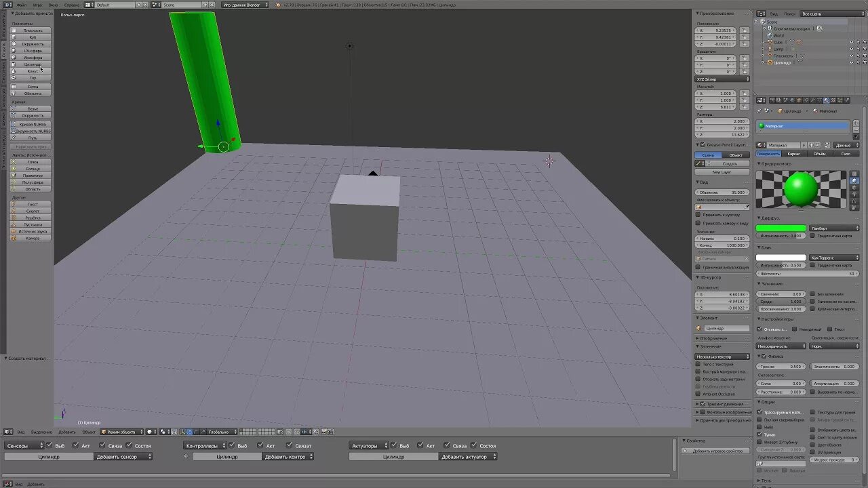The image size is (868, 488).
Task: Switch to the Гало material type tab
Action: tap(846, 154)
